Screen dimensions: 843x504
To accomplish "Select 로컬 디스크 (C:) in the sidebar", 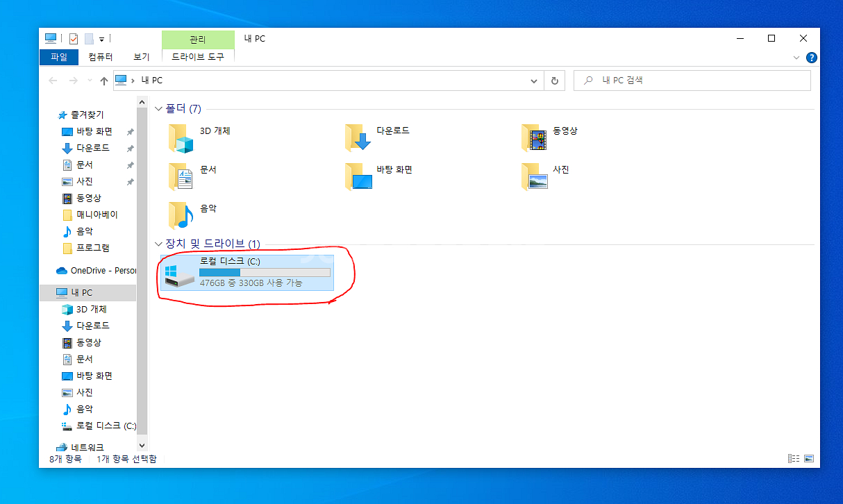I will [97, 426].
